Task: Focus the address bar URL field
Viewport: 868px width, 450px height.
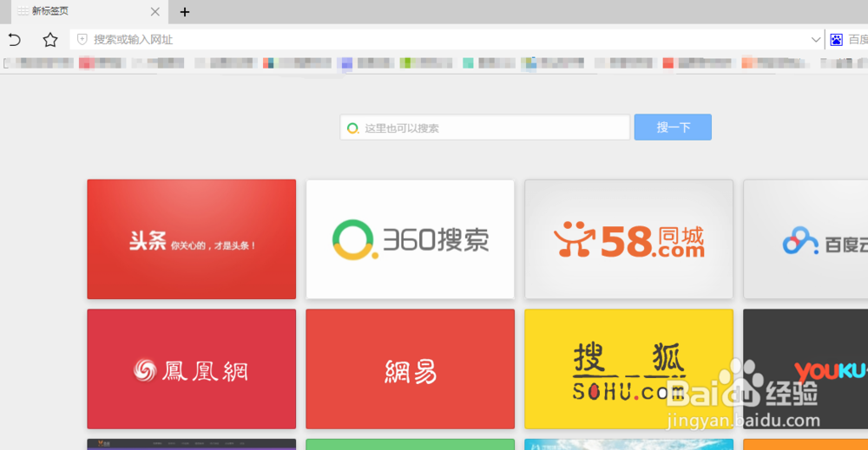Action: (x=449, y=39)
